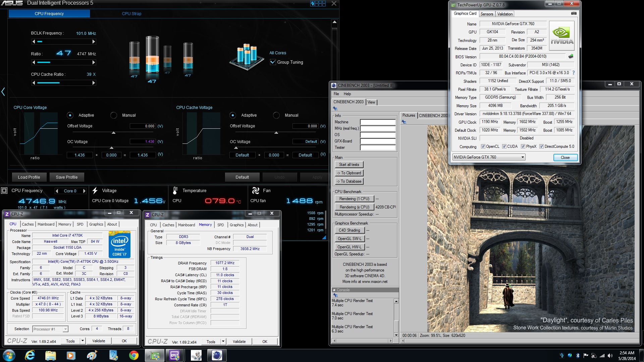
Task: Switch to next core with Core 0 arrow
Action: [84, 191]
